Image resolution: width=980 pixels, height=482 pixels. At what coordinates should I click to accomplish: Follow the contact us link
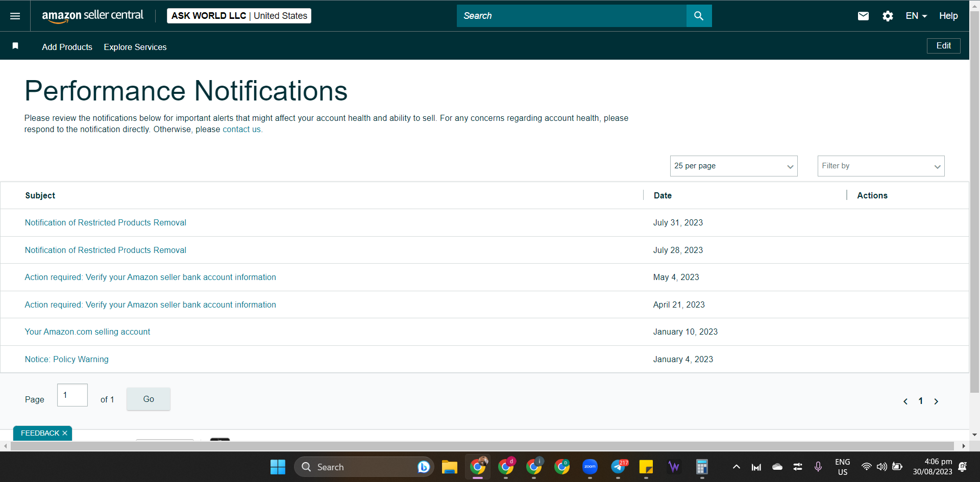click(241, 130)
